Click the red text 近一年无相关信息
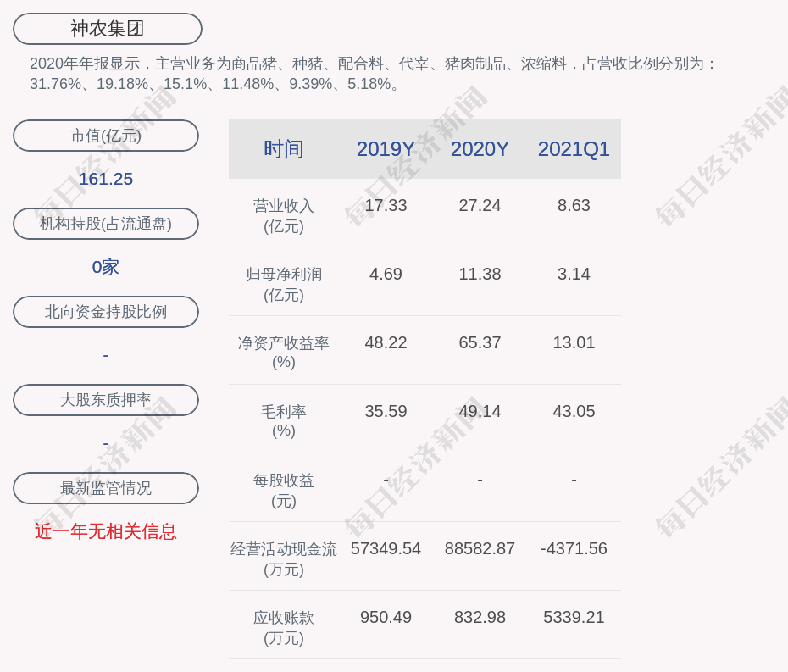The height and width of the screenshot is (672, 788). point(106,531)
